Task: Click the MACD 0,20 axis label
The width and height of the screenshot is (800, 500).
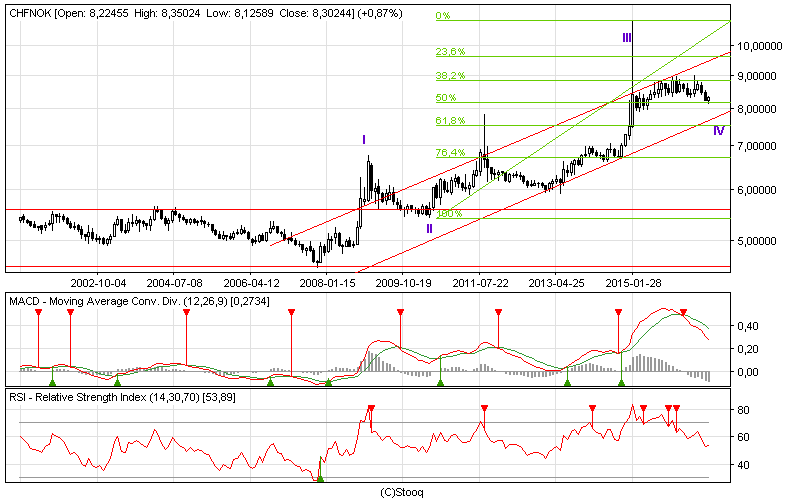Action: (747, 349)
